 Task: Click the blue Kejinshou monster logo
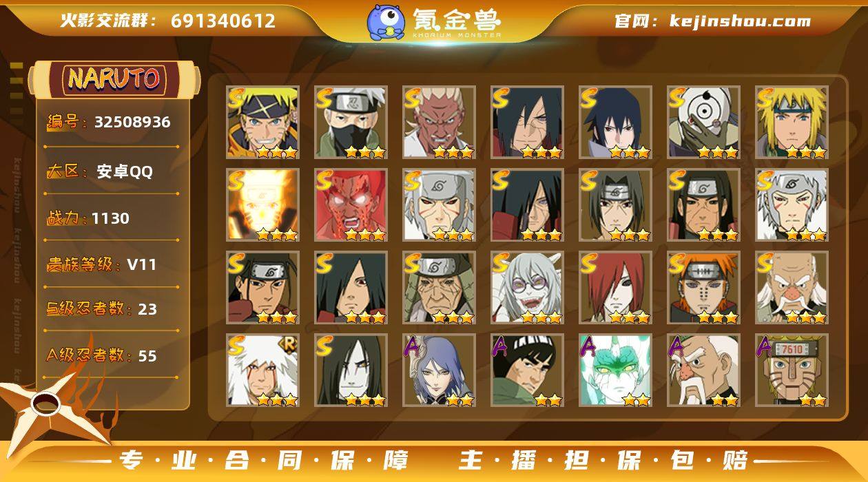386,22
